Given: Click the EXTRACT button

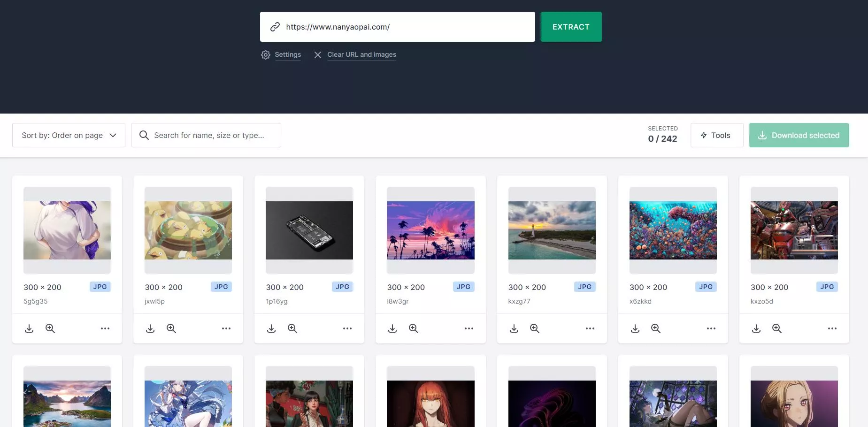Looking at the screenshot, I should point(571,27).
